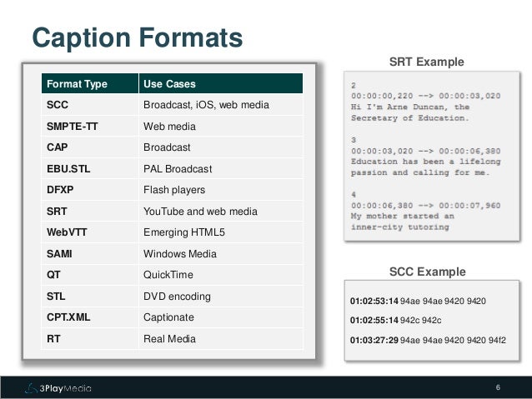This screenshot has height=399, width=532.
Task: Select the 'Web media' use case cell
Action: tap(221, 126)
